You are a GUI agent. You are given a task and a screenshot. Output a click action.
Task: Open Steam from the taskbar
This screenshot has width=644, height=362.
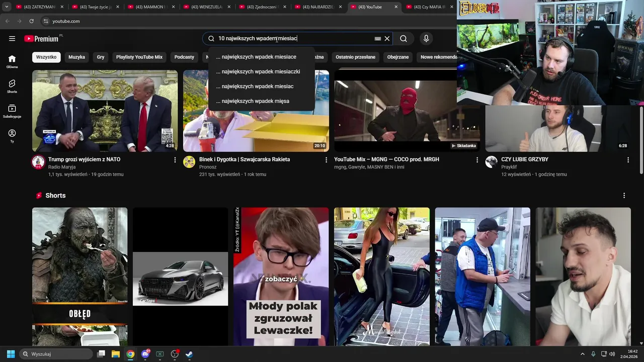click(x=189, y=354)
